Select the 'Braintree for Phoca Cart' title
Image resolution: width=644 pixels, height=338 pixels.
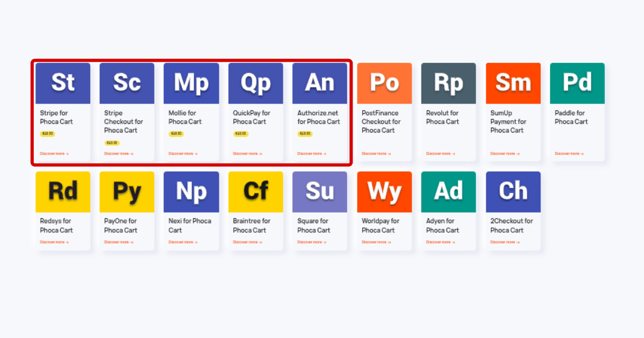[x=252, y=225]
